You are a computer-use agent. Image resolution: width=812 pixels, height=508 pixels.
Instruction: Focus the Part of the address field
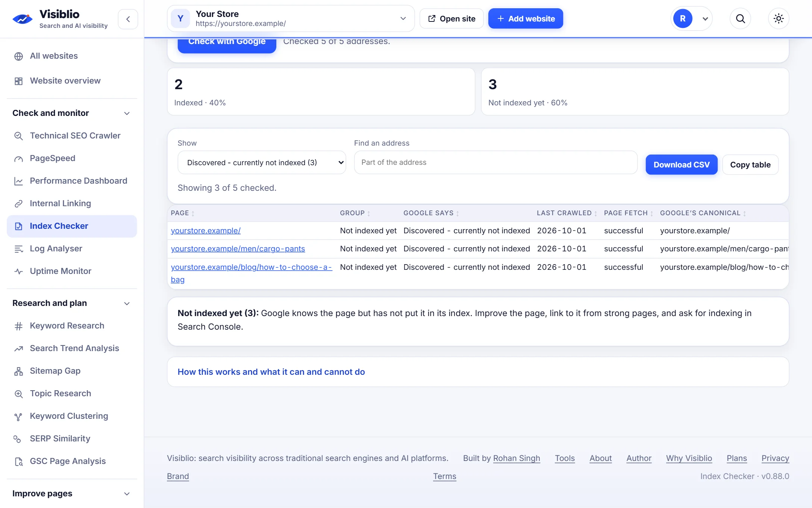[495, 163]
